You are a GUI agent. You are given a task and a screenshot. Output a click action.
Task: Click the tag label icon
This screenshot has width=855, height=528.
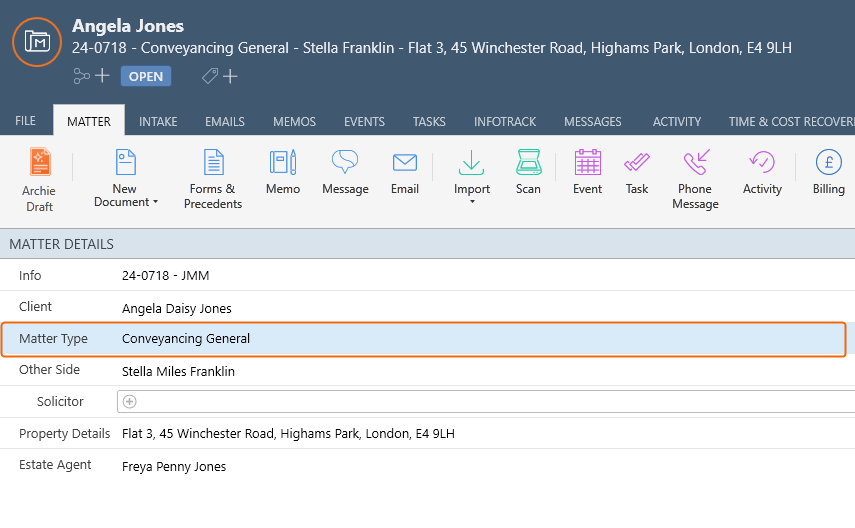point(210,76)
